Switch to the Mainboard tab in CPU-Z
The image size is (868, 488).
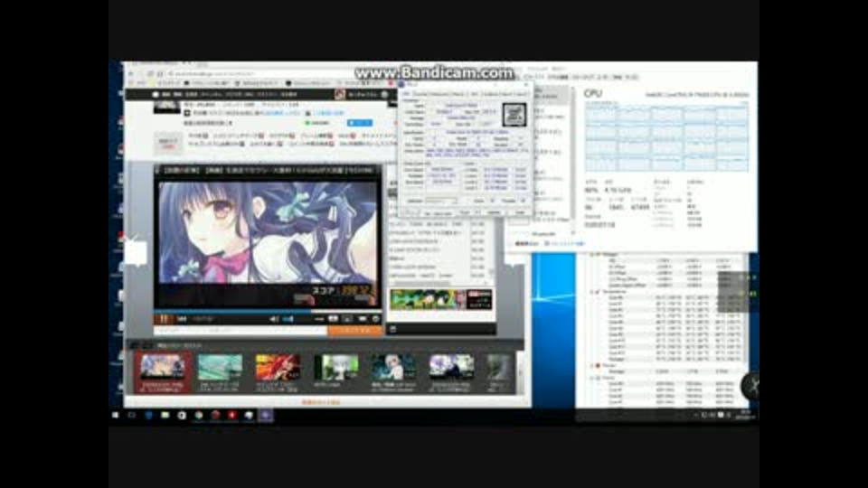coord(441,94)
